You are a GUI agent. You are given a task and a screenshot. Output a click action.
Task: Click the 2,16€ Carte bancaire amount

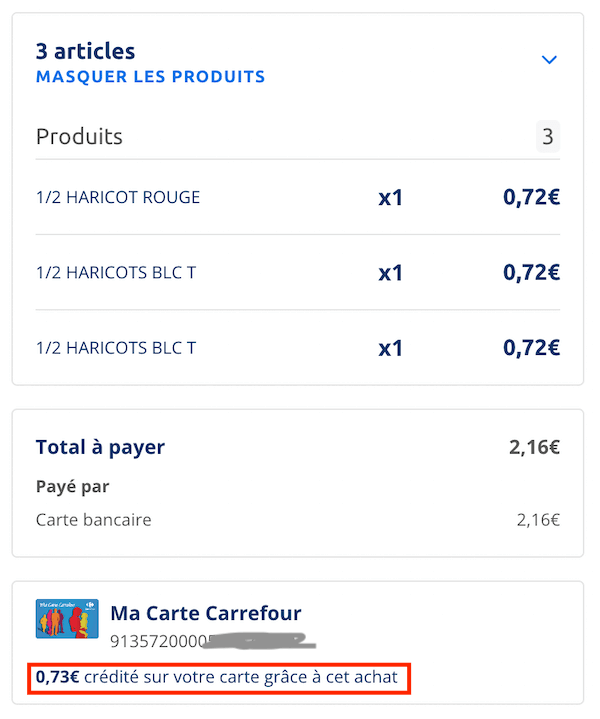click(x=538, y=520)
